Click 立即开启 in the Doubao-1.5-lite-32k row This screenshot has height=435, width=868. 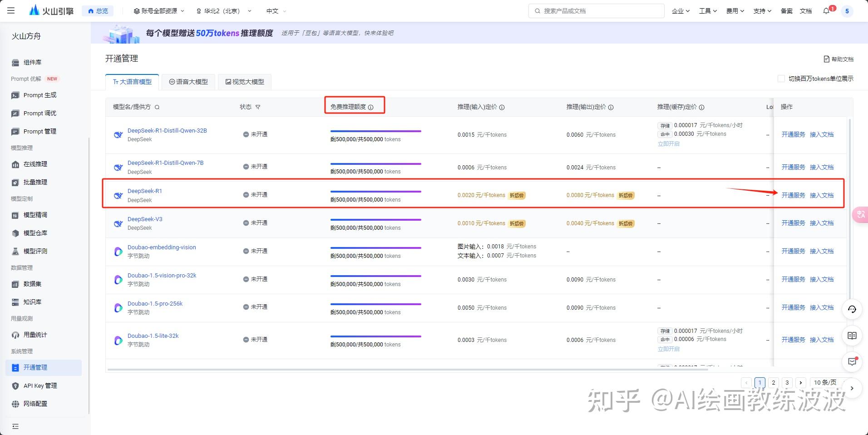669,349
